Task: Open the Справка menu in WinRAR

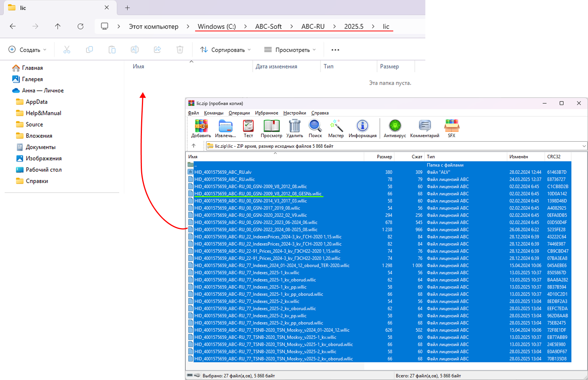Action: point(320,113)
